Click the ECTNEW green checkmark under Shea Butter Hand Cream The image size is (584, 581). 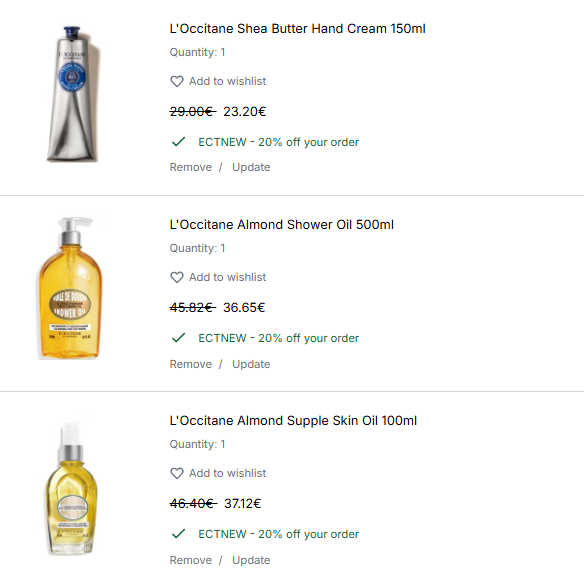178,142
